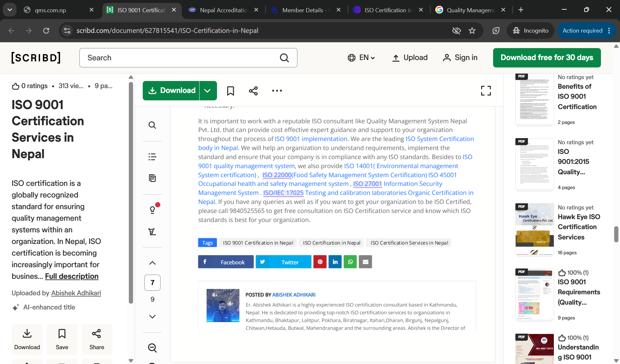Image resolution: width=620 pixels, height=364 pixels.
Task: Click the third-party cookies blocked eye icon
Action: click(456, 31)
